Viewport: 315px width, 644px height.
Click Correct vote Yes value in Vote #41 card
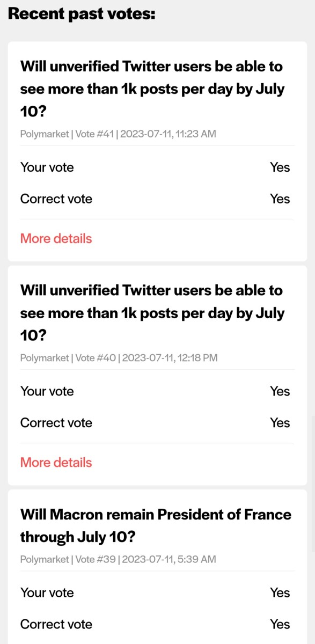click(x=280, y=199)
